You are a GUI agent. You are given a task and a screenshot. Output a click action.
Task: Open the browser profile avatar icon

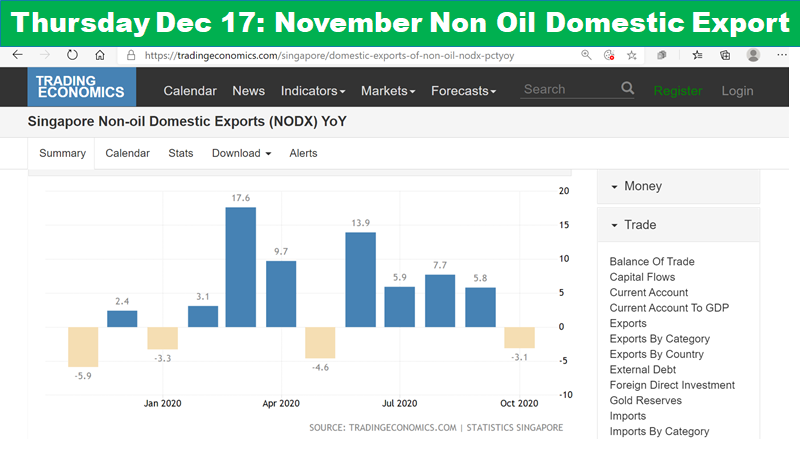pyautogui.click(x=753, y=55)
